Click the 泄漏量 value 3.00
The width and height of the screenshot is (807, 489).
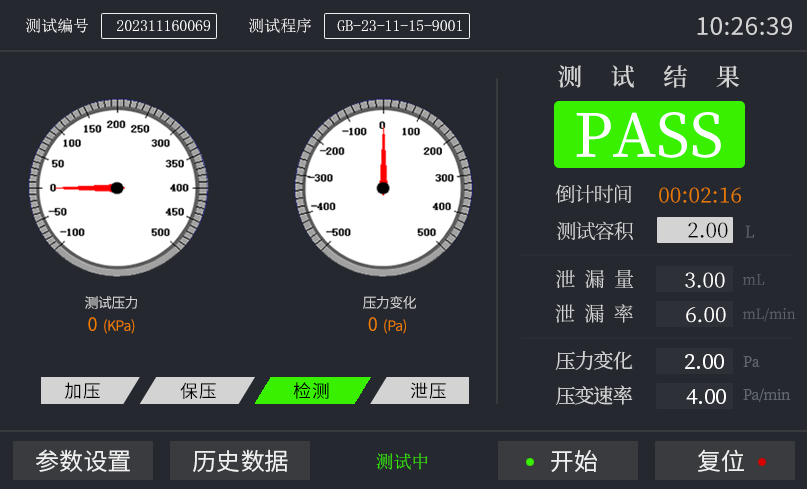[695, 280]
